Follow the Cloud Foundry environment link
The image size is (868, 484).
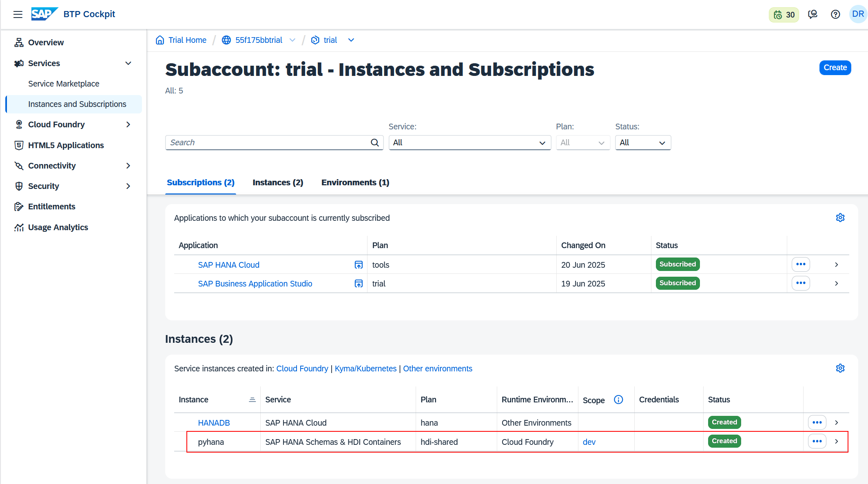(302, 369)
